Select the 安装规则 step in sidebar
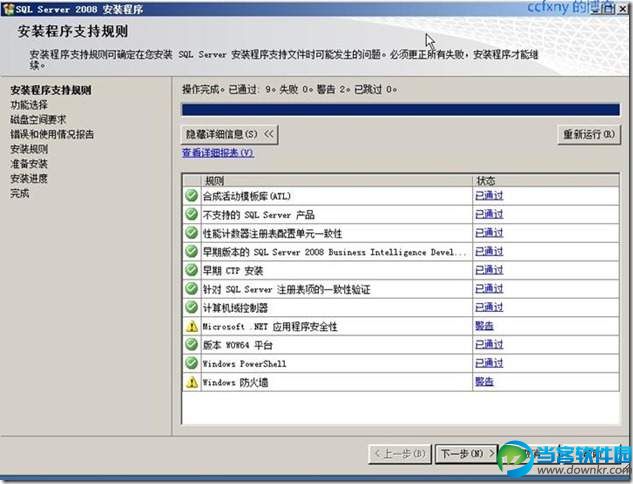Image resolution: width=633 pixels, height=484 pixels. 29,149
